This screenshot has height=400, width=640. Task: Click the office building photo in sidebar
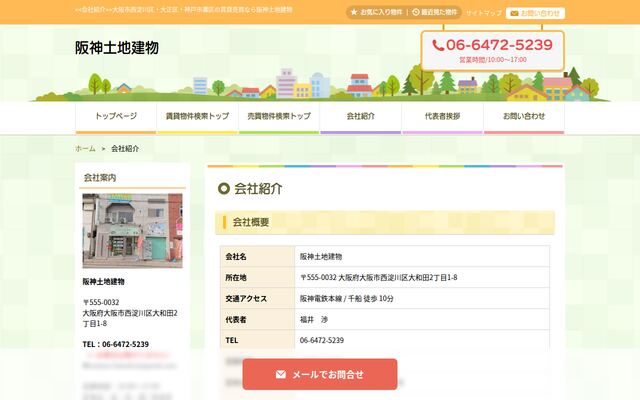click(132, 231)
